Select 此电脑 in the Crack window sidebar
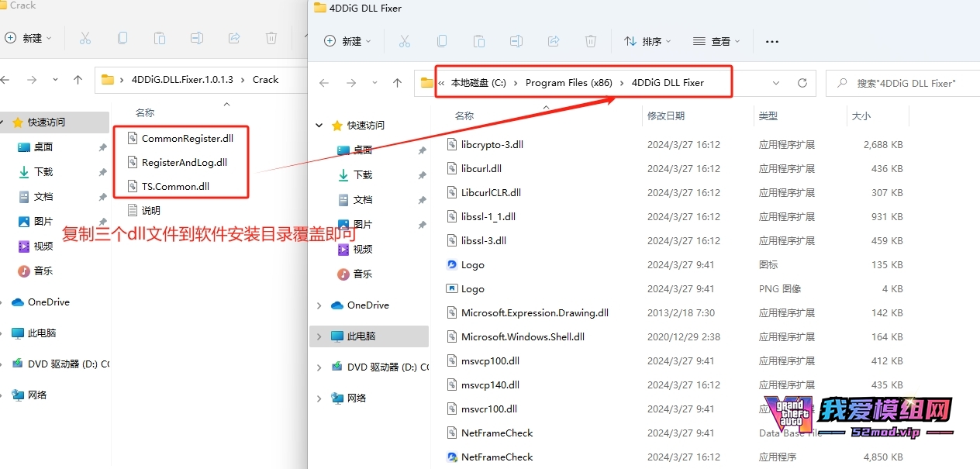This screenshot has width=980, height=469. [40, 333]
